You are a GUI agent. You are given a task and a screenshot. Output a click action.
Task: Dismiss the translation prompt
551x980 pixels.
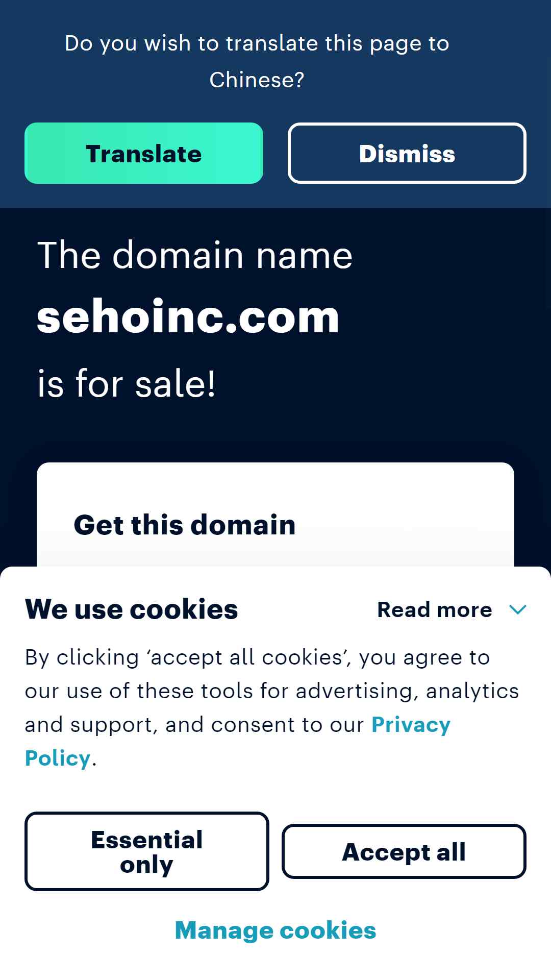pyautogui.click(x=407, y=153)
